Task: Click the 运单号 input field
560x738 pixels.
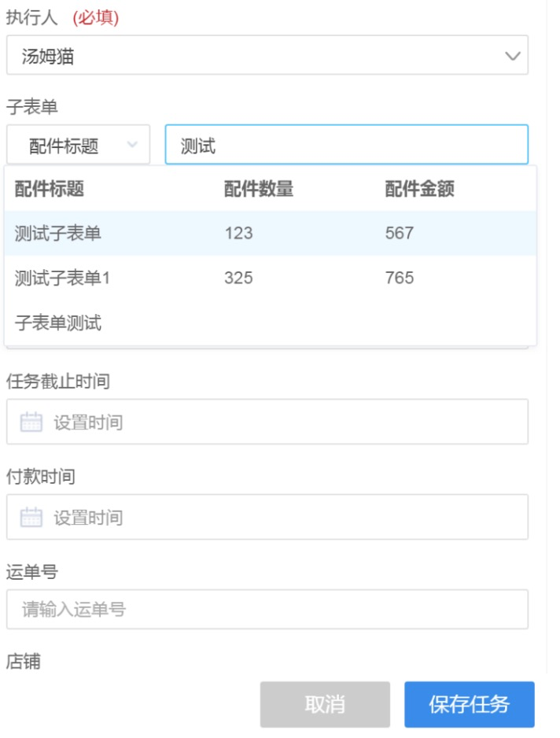Action: (267, 610)
